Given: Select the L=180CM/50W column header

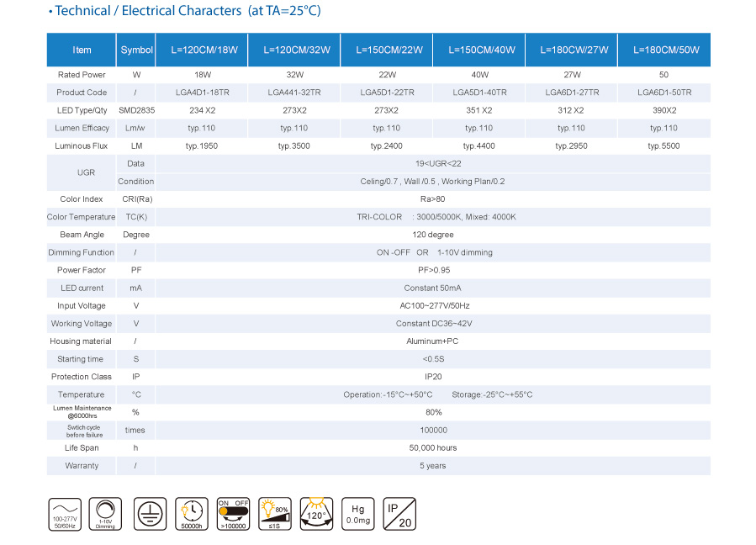Looking at the screenshot, I should click(663, 50).
